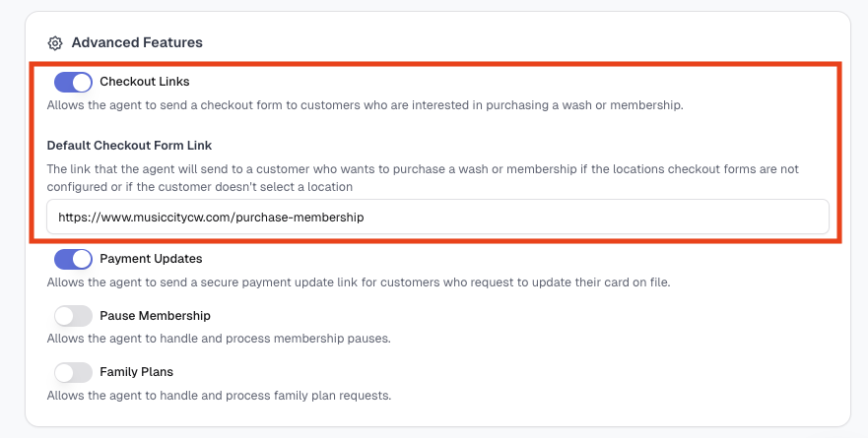
Task: Click the Checkout Links label
Action: click(x=145, y=82)
